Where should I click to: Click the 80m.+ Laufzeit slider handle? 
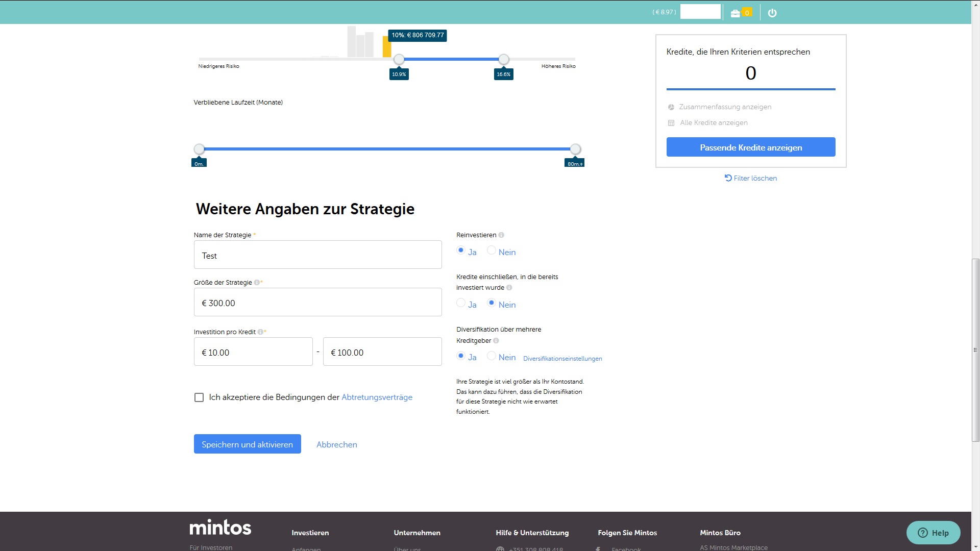pos(575,149)
